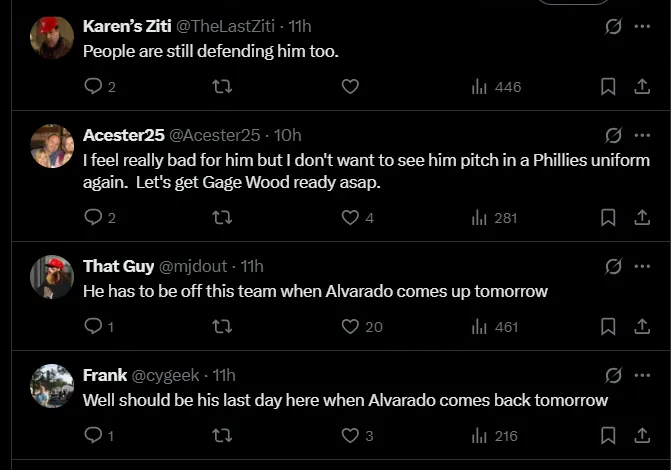The height and width of the screenshot is (470, 671).
Task: Bookmark Acester25's tweet
Action: [607, 217]
